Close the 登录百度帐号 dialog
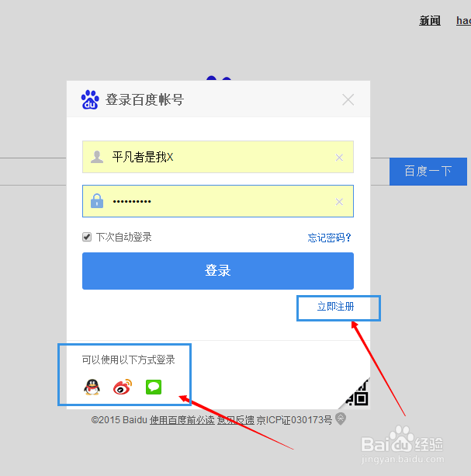This screenshot has height=476, width=471. [348, 99]
